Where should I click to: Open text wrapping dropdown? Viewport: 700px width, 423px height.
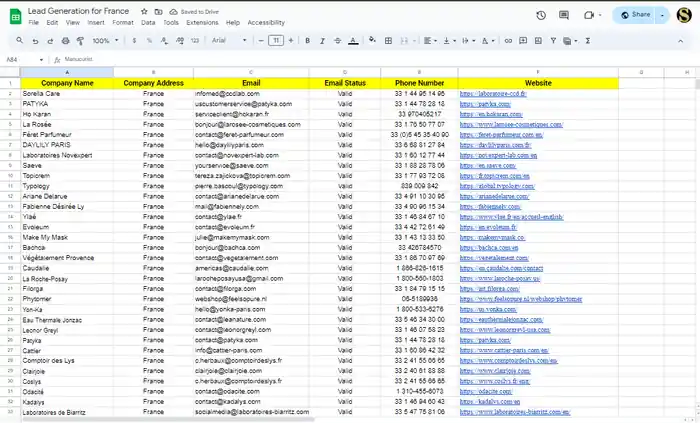pyautogui.click(x=468, y=41)
